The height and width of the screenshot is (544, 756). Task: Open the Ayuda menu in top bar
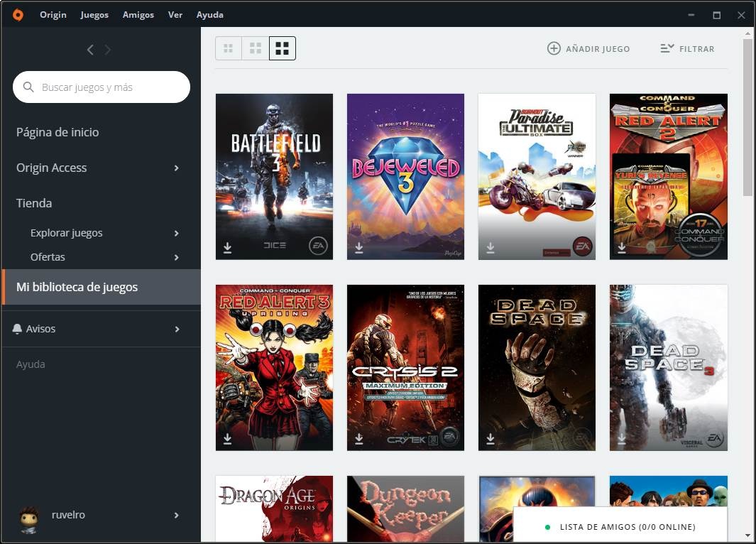click(x=209, y=15)
